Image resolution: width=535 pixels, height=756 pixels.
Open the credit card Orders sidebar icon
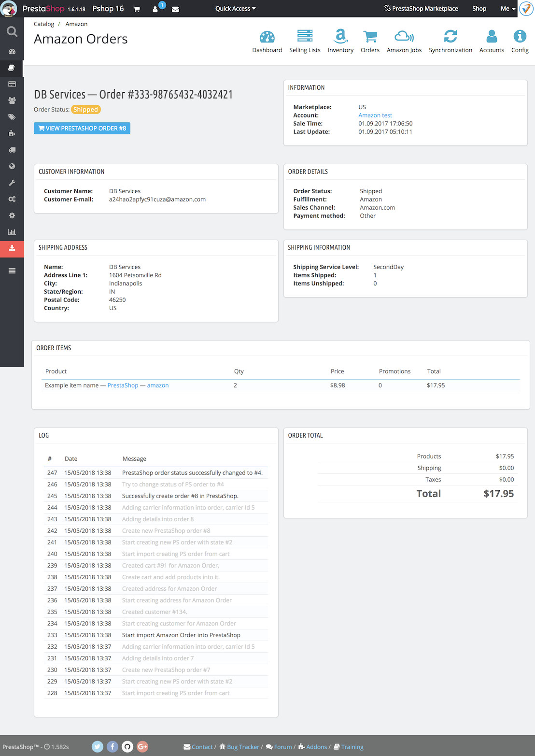point(12,84)
